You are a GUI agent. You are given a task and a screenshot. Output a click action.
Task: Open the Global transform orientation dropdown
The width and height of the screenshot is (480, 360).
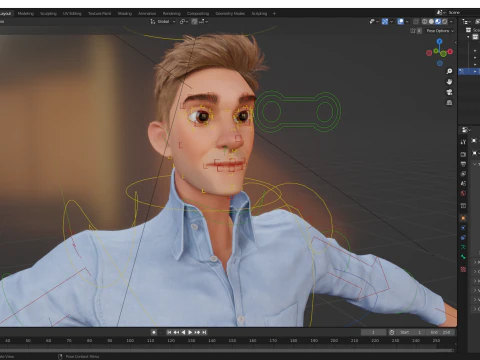pos(163,22)
